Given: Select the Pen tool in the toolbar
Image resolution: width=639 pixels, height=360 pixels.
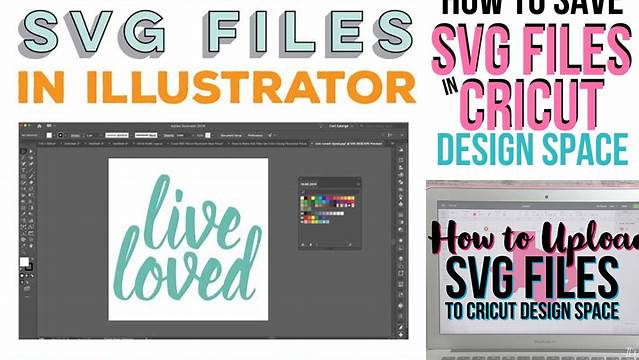Looking at the screenshot, I should pyautogui.click(x=24, y=164).
